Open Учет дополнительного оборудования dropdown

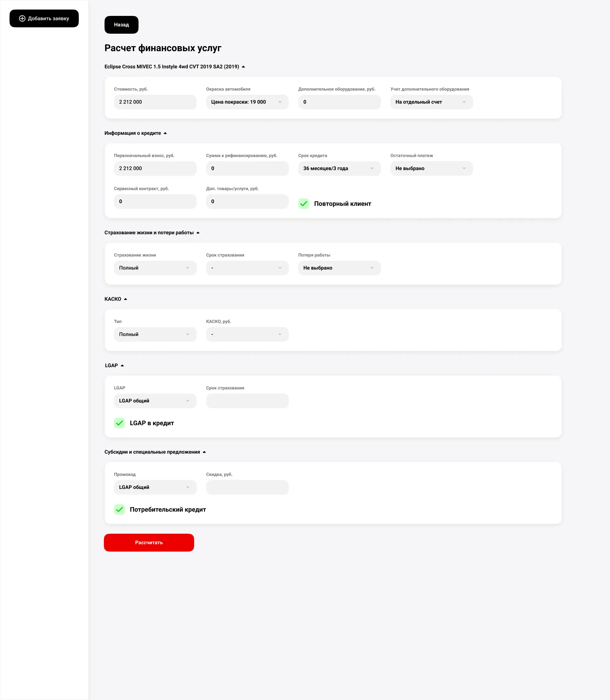pyautogui.click(x=431, y=102)
